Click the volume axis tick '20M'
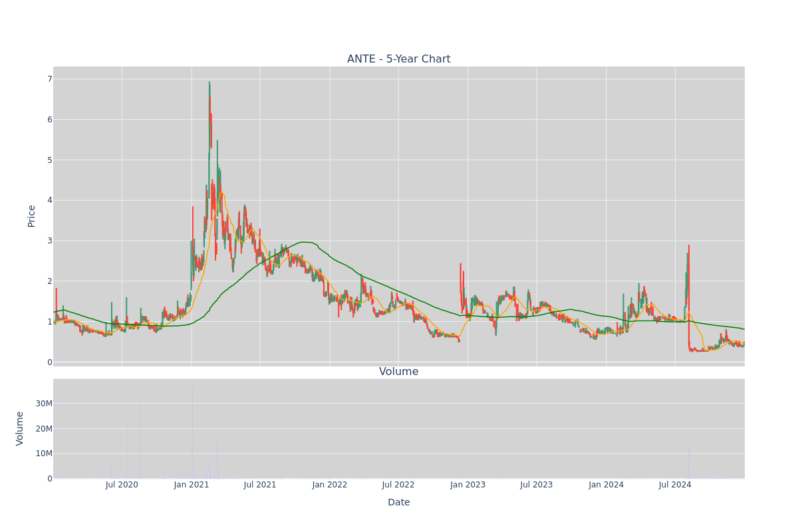The height and width of the screenshot is (532, 798). (44, 429)
